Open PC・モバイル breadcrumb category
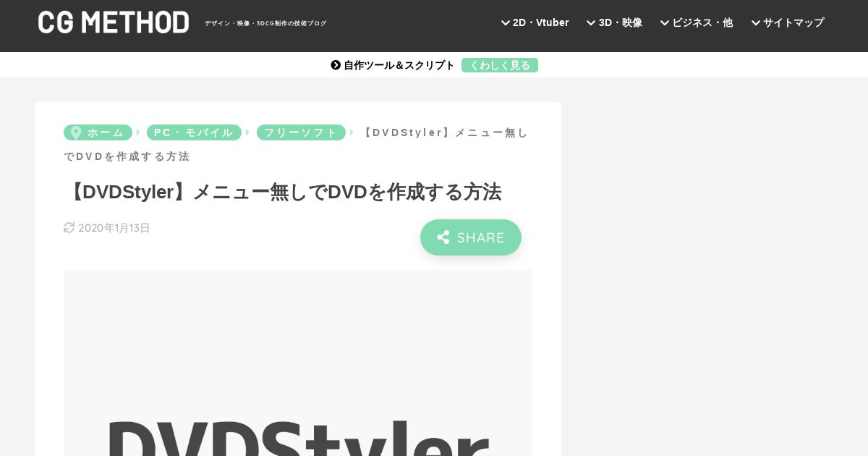Screen dimensions: 868x456 tap(194, 132)
